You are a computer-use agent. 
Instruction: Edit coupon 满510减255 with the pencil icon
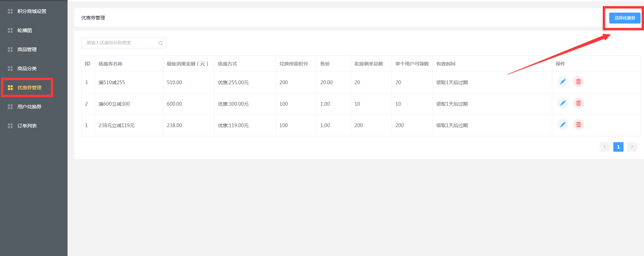(563, 82)
